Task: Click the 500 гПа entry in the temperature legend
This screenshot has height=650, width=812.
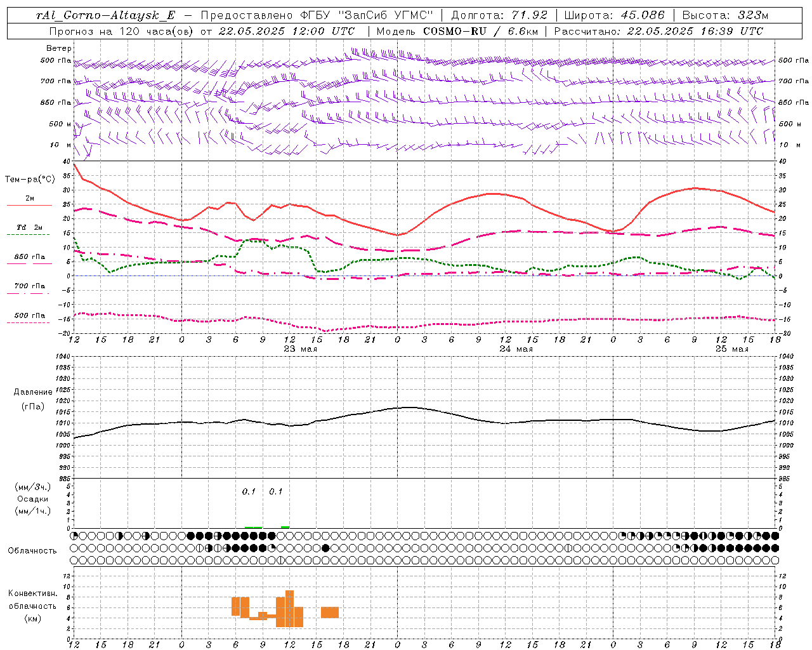Action: point(30,315)
